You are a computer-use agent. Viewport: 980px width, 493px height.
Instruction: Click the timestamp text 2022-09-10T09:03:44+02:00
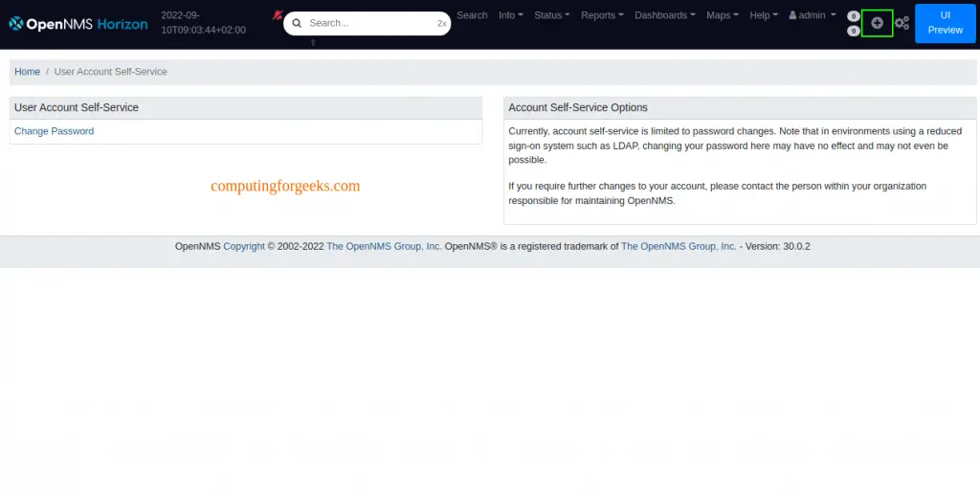click(x=203, y=22)
